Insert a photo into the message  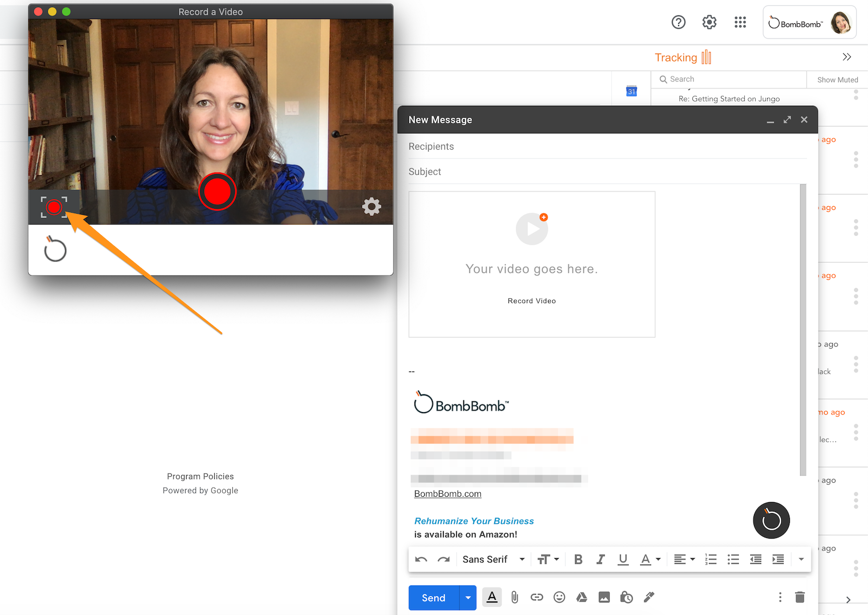[x=604, y=598]
